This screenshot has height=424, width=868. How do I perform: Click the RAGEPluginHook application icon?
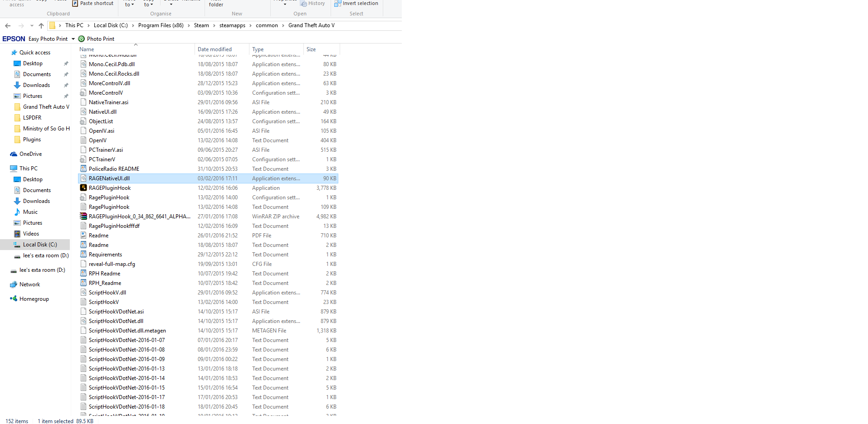point(83,188)
